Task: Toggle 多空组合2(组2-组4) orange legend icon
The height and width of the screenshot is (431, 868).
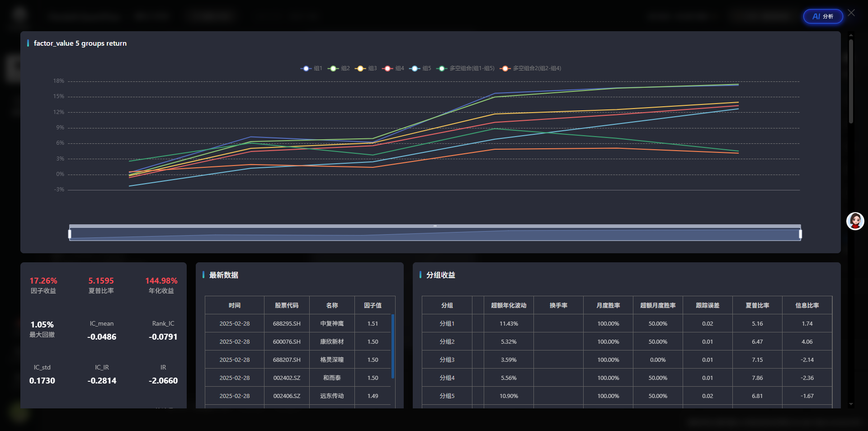Action: click(505, 68)
